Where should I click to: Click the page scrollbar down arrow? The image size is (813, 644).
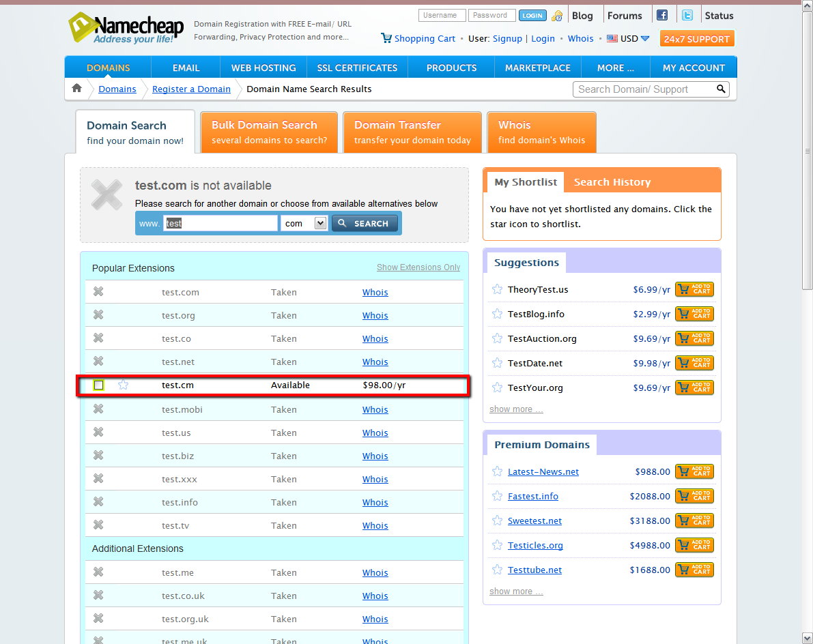808,638
